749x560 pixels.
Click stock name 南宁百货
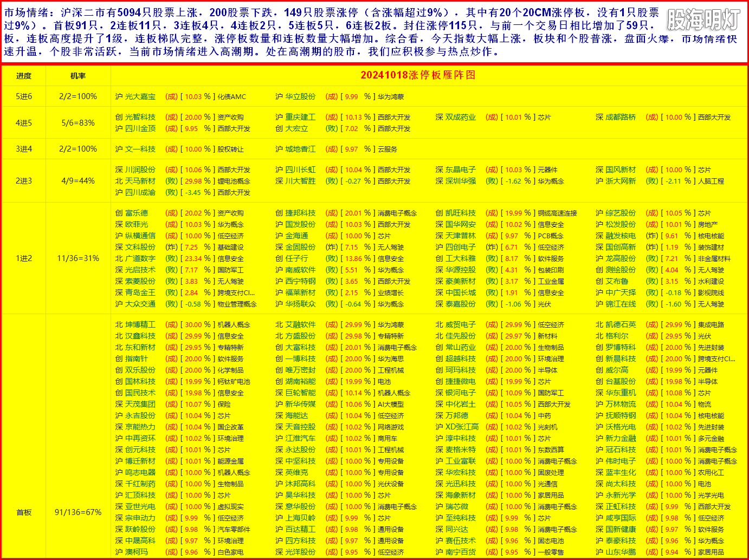461,552
